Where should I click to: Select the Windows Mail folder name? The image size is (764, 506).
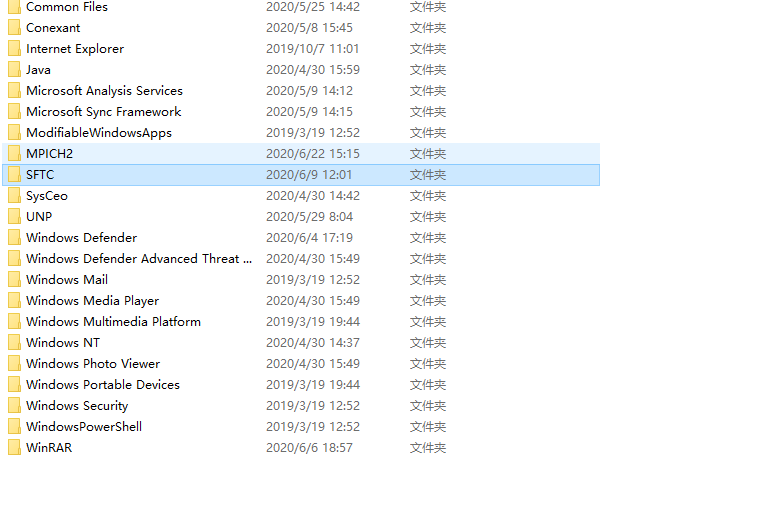click(67, 279)
